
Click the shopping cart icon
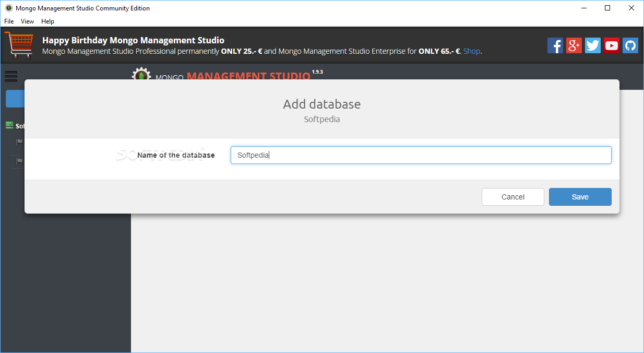point(19,45)
